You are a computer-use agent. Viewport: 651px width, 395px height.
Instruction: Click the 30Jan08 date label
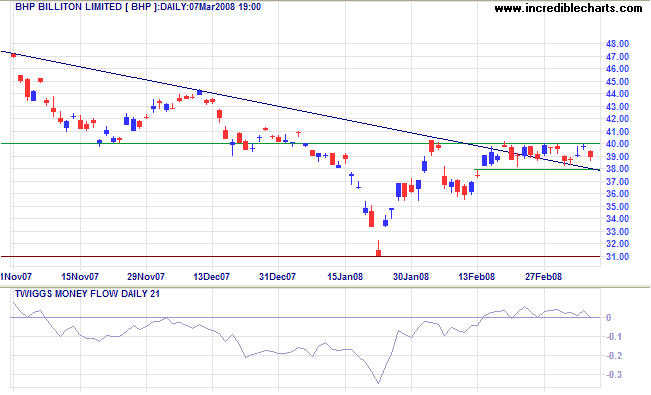pos(411,277)
